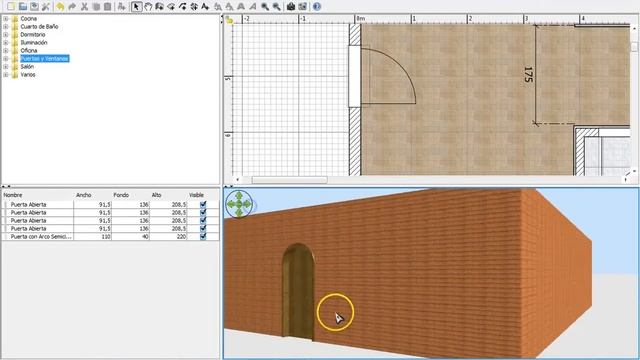Select the open door in the plan
640x360 pixels.
pyautogui.click(x=382, y=76)
